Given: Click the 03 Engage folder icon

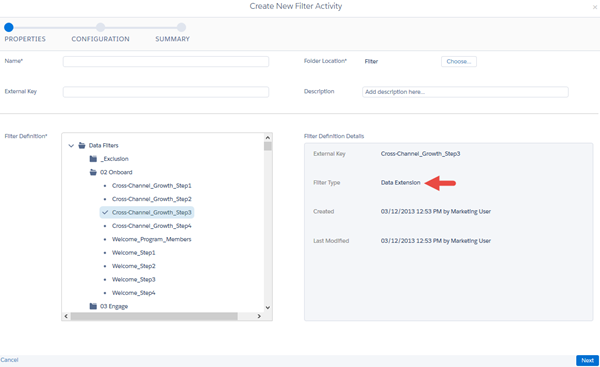Looking at the screenshot, I should [93, 306].
